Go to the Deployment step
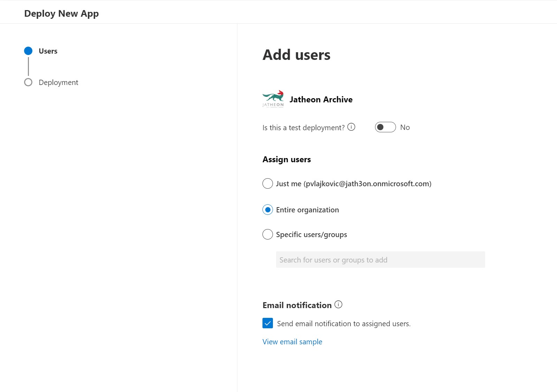557x392 pixels. pyautogui.click(x=59, y=83)
